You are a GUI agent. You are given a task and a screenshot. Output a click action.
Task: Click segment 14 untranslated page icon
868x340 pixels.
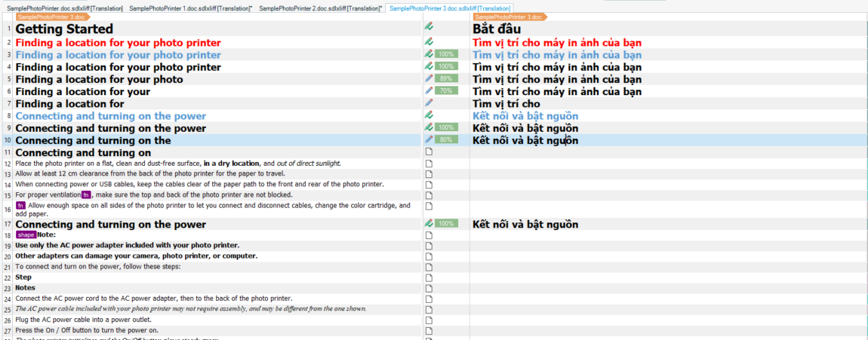tap(429, 184)
